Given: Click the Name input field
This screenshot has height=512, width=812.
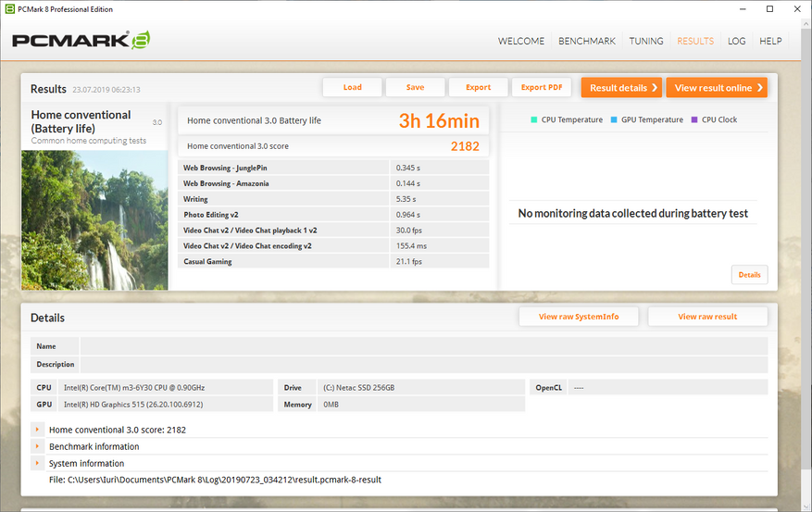Looking at the screenshot, I should pyautogui.click(x=423, y=346).
